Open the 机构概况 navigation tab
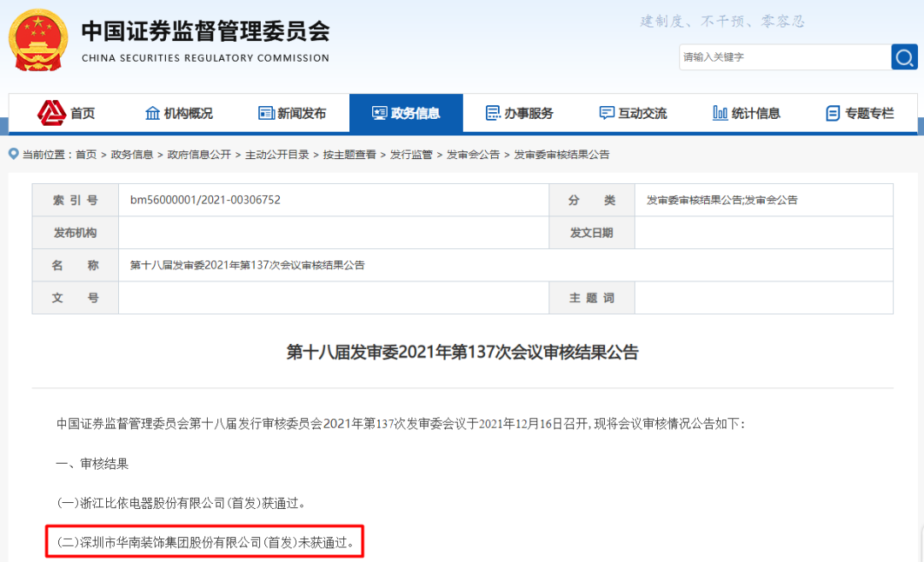Screen dimensions: 924x562 pos(179,113)
